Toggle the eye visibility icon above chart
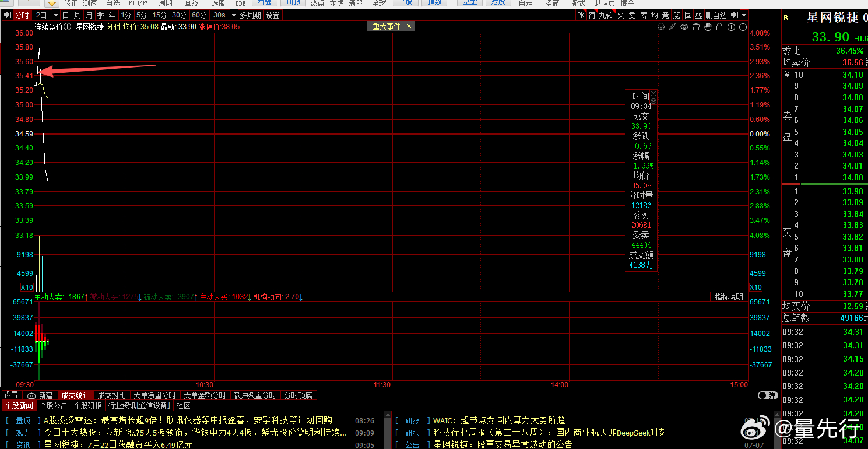868x449 pixels. (x=684, y=27)
